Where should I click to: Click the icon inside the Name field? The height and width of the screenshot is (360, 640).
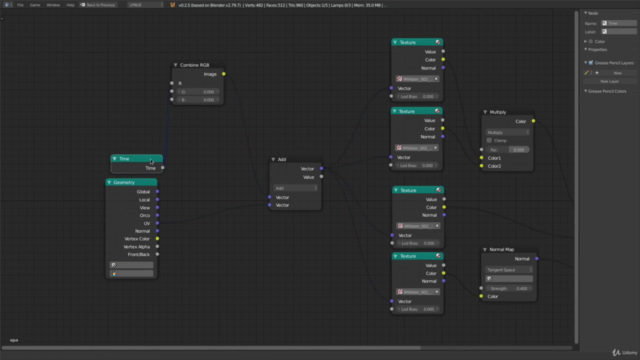tap(604, 23)
